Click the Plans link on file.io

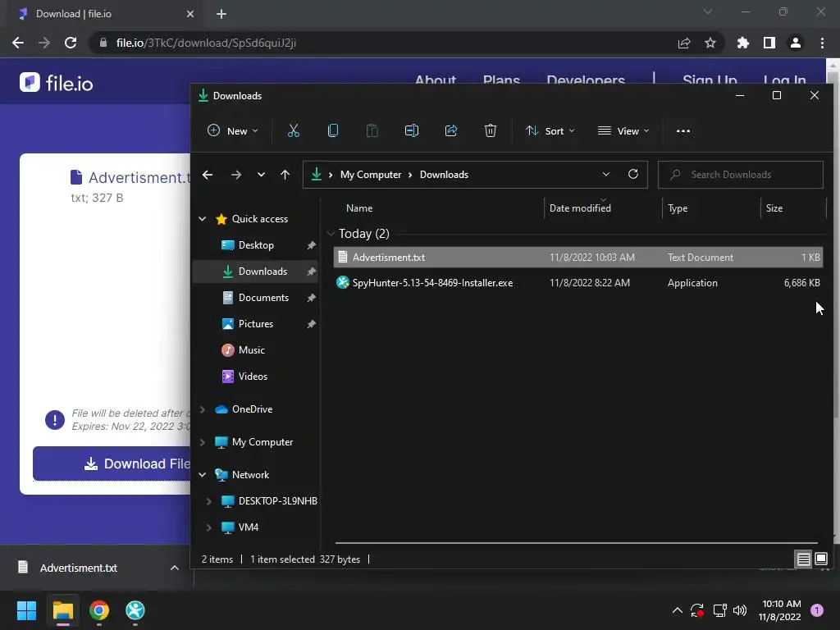tap(501, 80)
